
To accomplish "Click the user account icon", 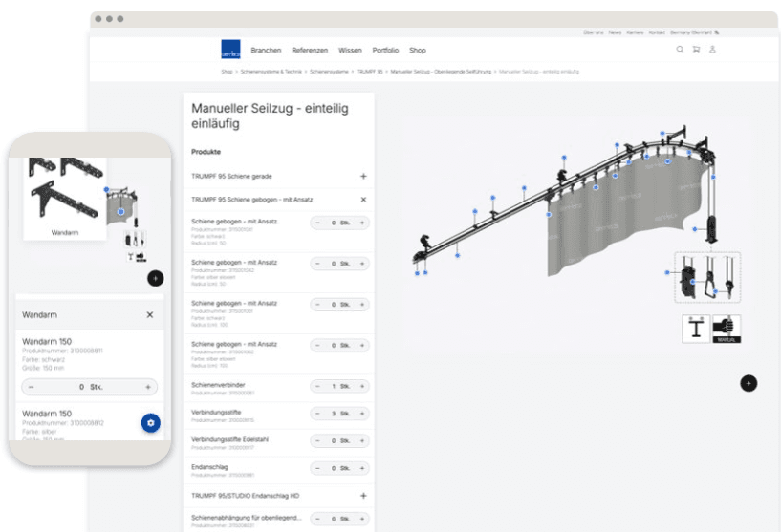I will (x=712, y=50).
